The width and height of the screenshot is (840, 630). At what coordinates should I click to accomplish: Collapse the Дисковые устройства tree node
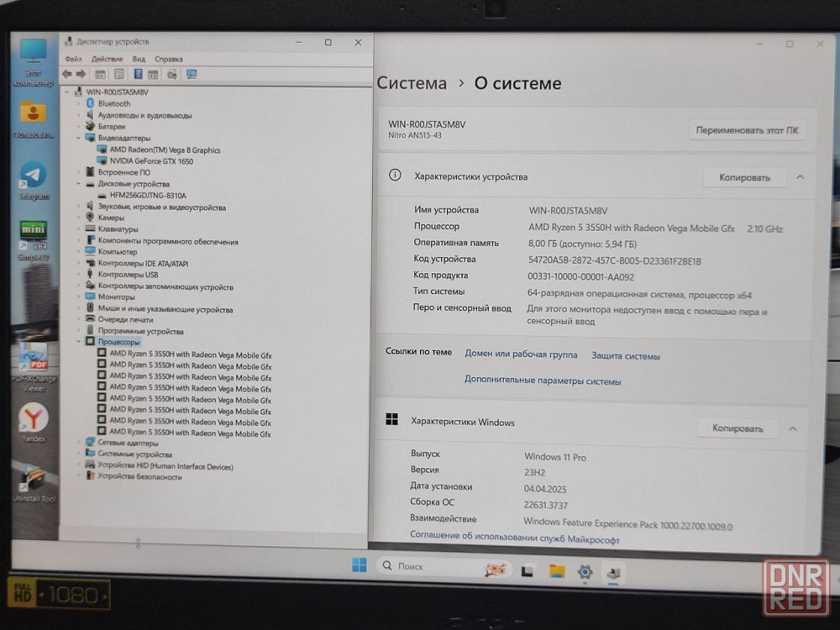pos(79,184)
